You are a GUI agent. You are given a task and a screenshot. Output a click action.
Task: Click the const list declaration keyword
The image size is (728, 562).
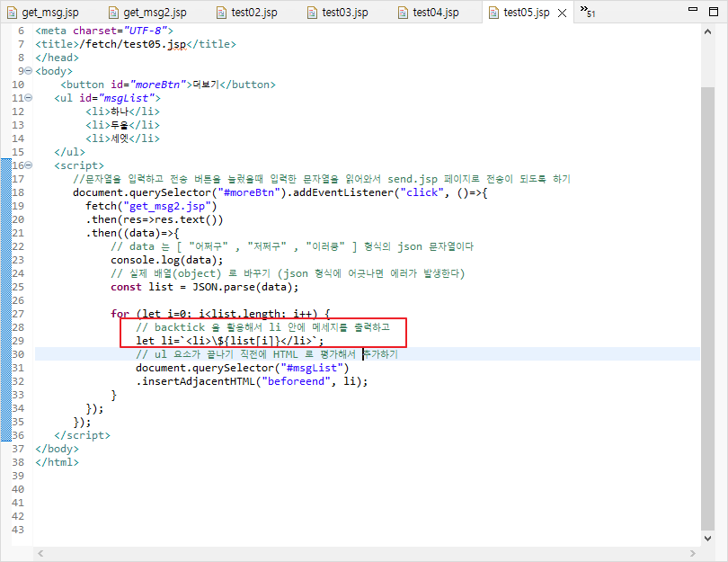[126, 287]
